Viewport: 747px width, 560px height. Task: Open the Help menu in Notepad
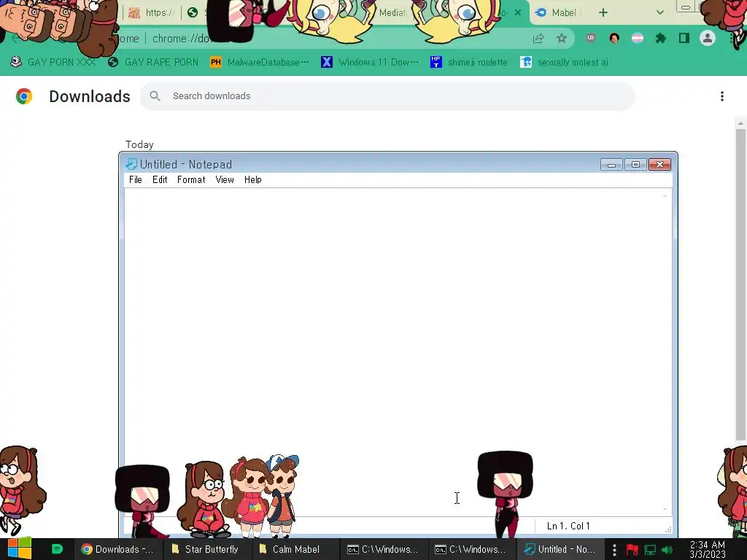[x=252, y=179]
